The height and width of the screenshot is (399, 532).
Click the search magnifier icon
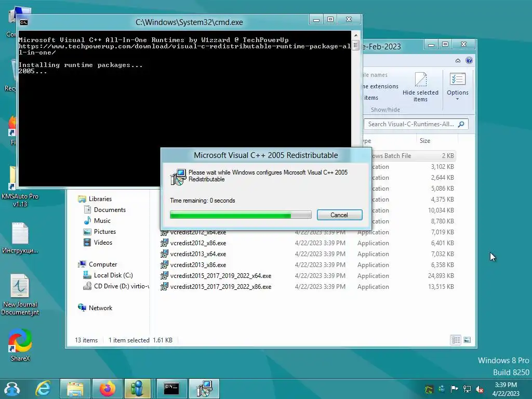[x=461, y=124]
